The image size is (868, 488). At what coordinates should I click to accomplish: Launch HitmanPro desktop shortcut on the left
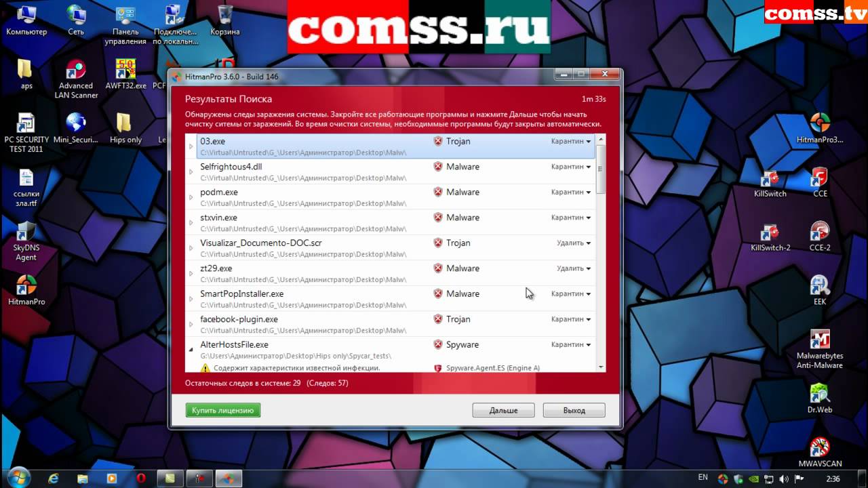[26, 290]
